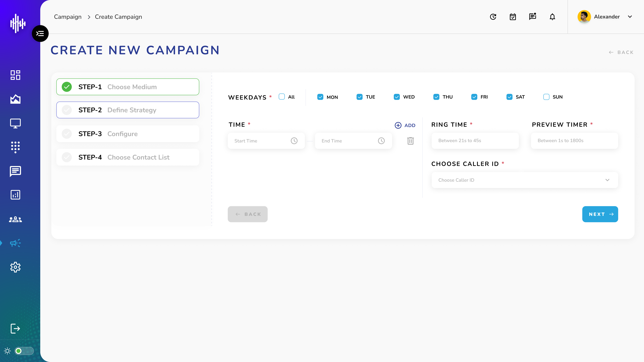This screenshot has width=644, height=362.
Task: Click the plus circle icon next to ADD
Action: tap(398, 125)
